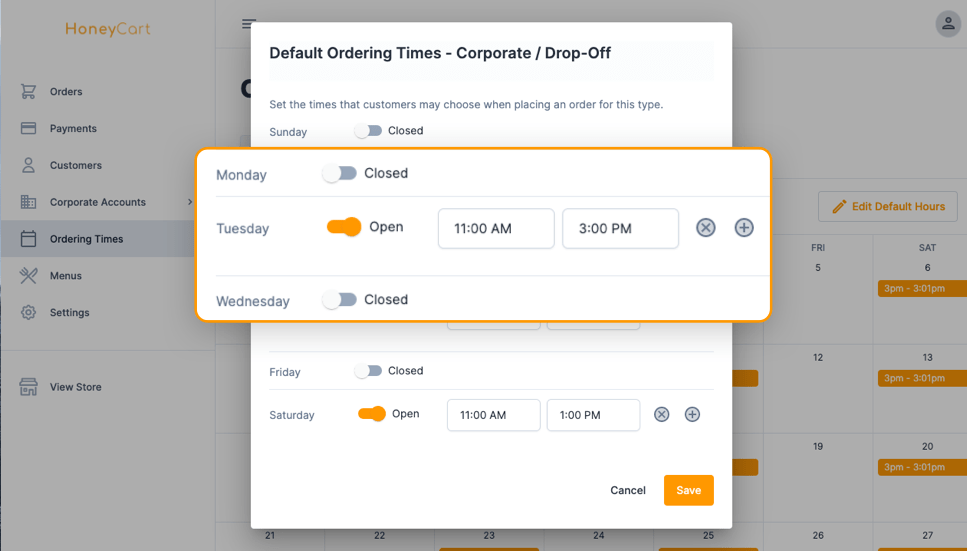
Task: Click the Payments card icon
Action: [x=28, y=128]
